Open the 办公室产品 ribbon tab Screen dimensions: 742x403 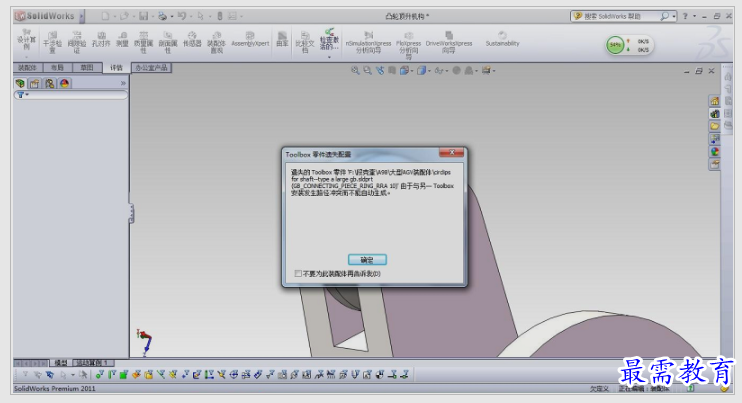click(151, 68)
